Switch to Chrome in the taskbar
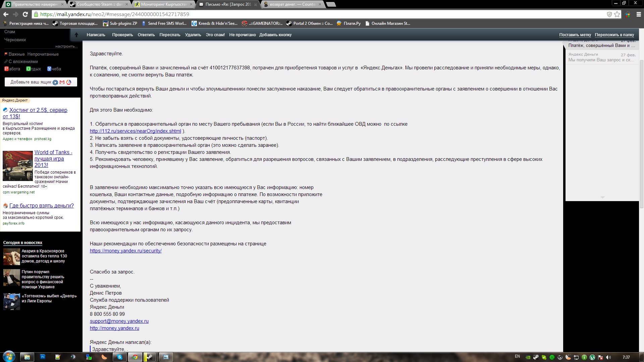 pos(135,357)
